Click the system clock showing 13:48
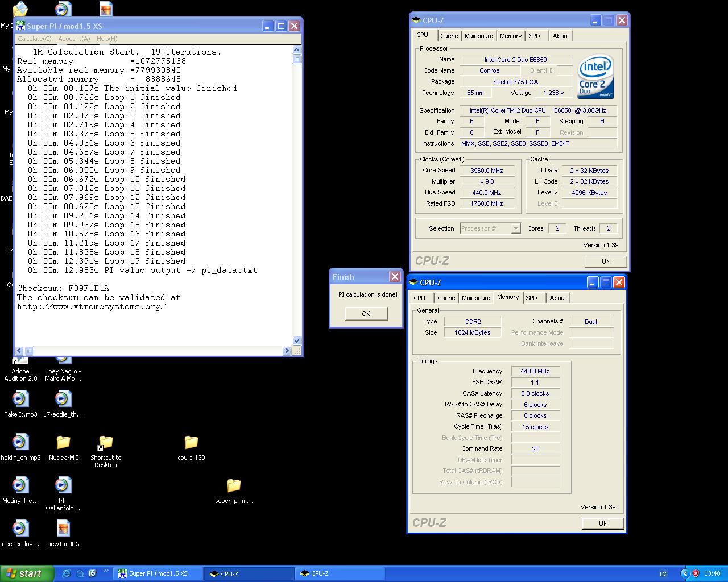 [x=712, y=574]
